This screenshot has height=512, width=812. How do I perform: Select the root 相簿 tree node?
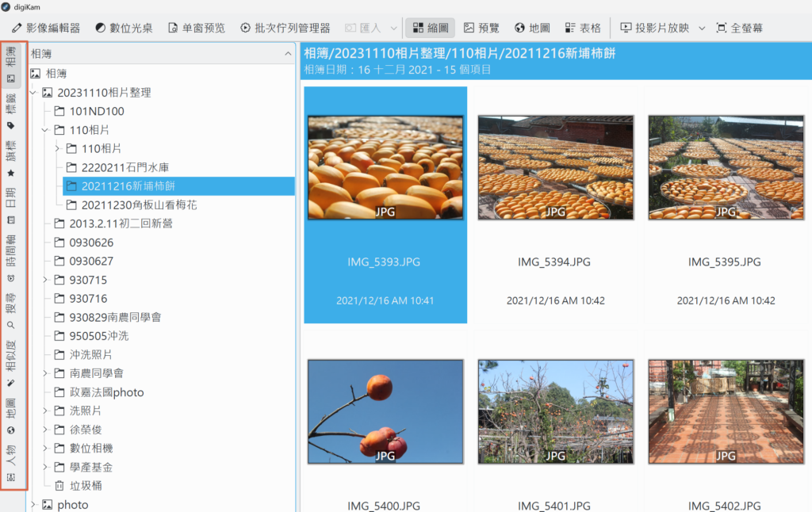click(x=48, y=74)
